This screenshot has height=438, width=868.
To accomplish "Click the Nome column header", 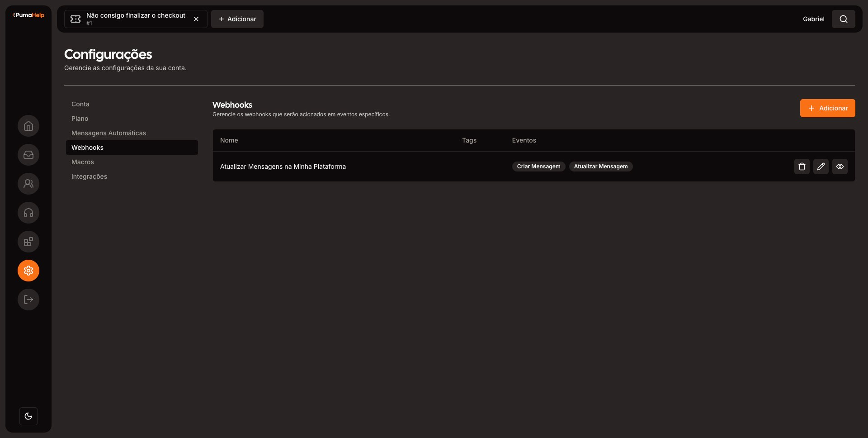I will 229,140.
